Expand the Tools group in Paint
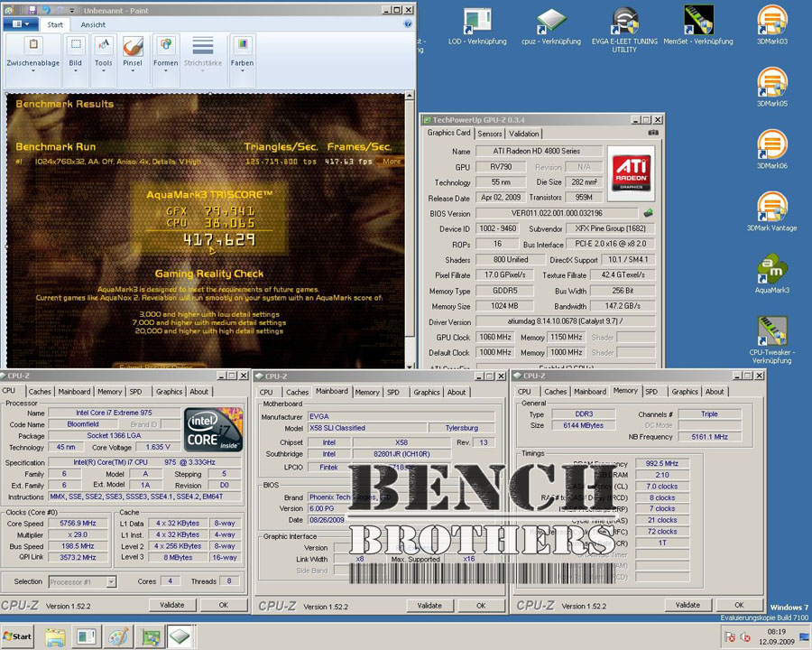Image resolution: width=812 pixels, height=650 pixels. (104, 60)
